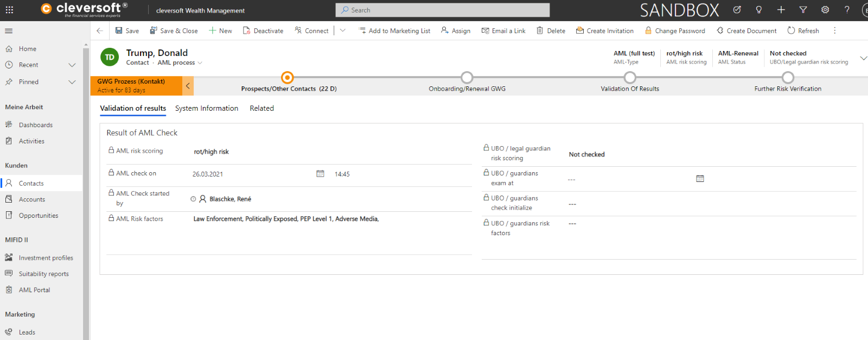Click Save & Close
The width and height of the screenshot is (868, 340).
174,31
